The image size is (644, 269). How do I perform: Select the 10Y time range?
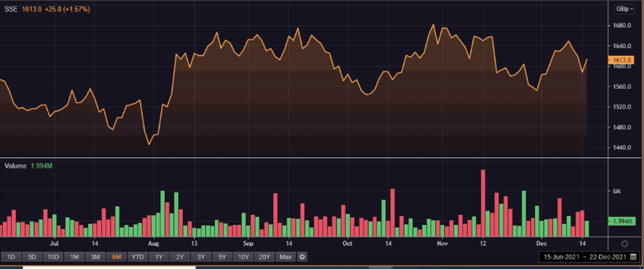coord(243,257)
